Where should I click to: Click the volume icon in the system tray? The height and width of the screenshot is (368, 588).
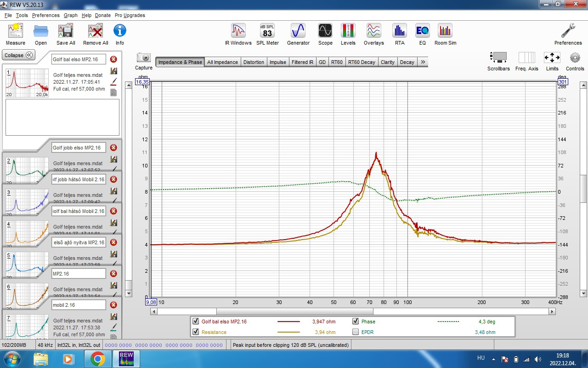coord(537,359)
